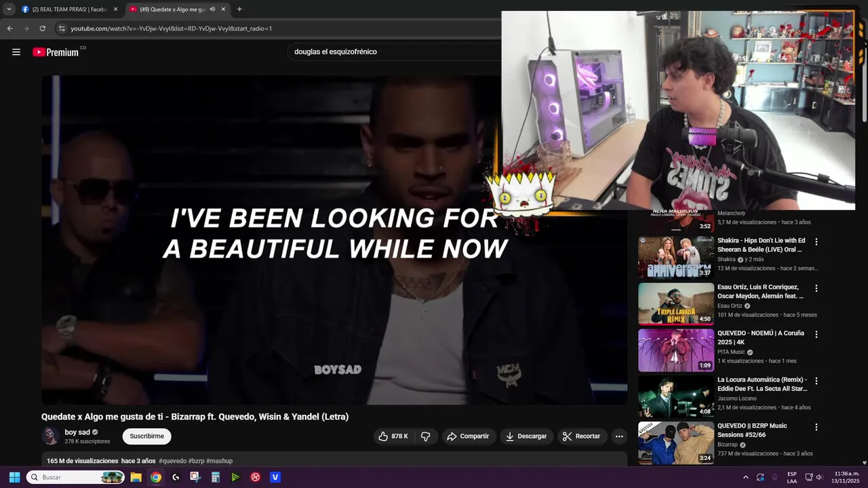Open green play-arrow app in taskbar

click(235, 477)
